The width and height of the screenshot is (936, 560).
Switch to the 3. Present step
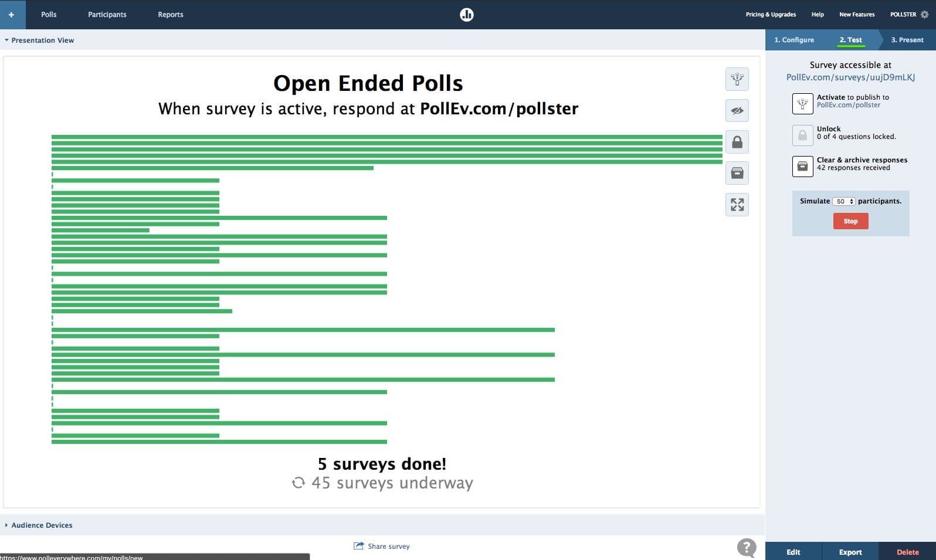point(907,40)
